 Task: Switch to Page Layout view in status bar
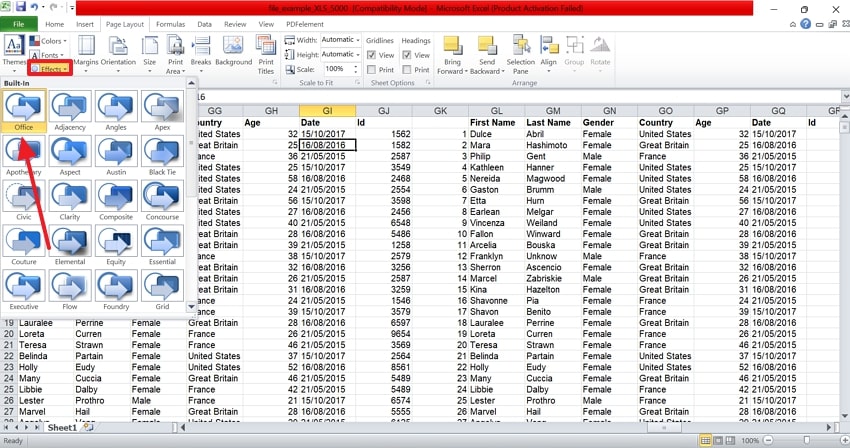coord(718,440)
